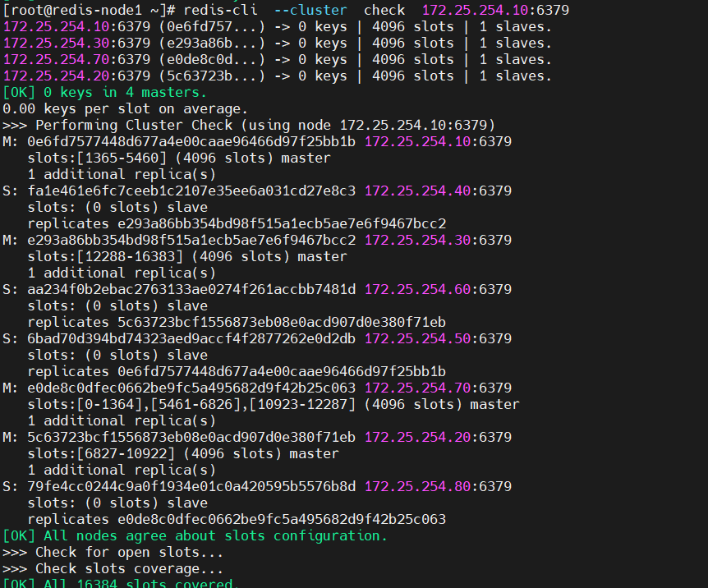Viewport: 708px width, 588px height.
Task: Click the node ID '(0e6fd757...)' in summary
Action: point(212,26)
